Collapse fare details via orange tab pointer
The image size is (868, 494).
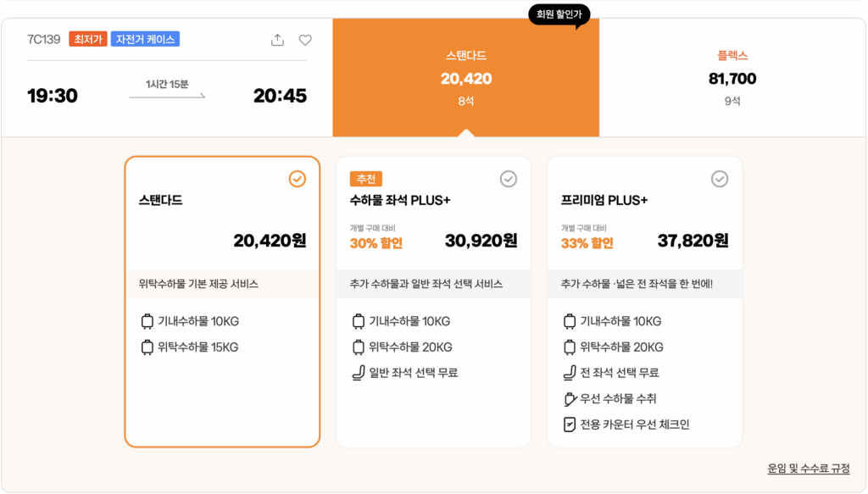pos(465,132)
